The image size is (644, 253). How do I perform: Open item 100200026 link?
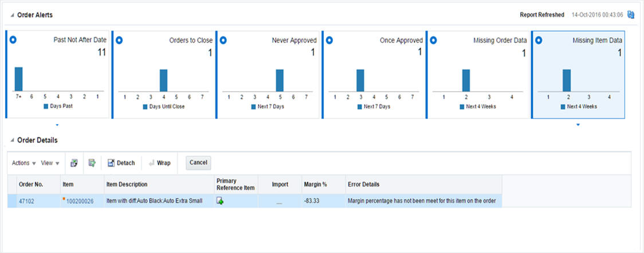pyautogui.click(x=80, y=201)
